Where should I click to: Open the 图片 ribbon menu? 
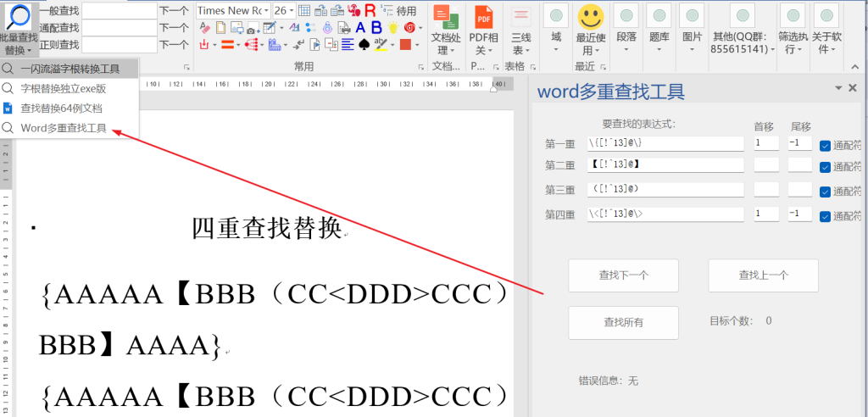click(692, 30)
